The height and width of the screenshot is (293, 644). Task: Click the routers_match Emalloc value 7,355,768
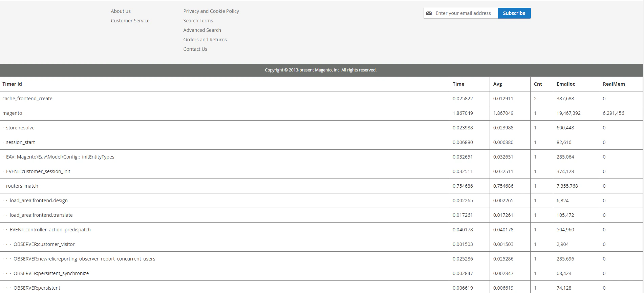click(x=567, y=186)
